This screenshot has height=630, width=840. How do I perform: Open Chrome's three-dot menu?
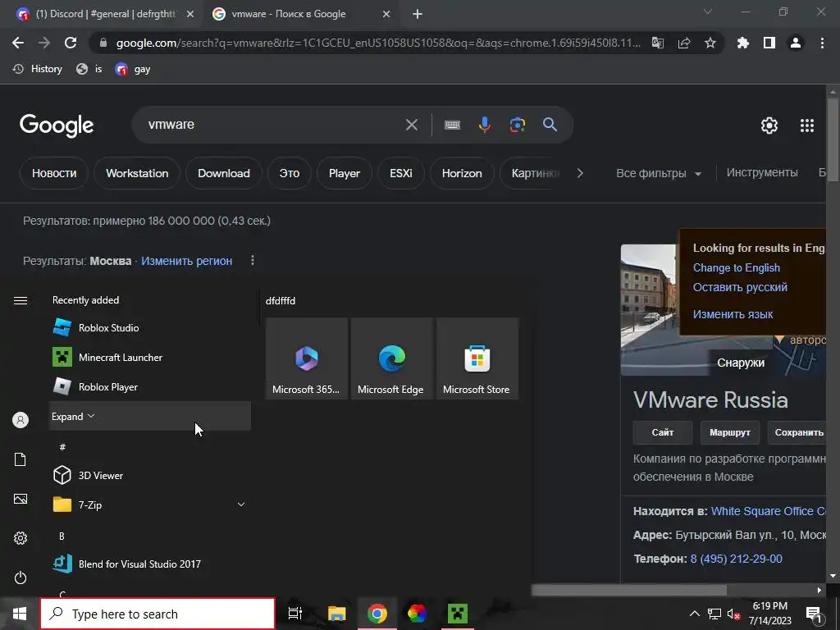(822, 43)
